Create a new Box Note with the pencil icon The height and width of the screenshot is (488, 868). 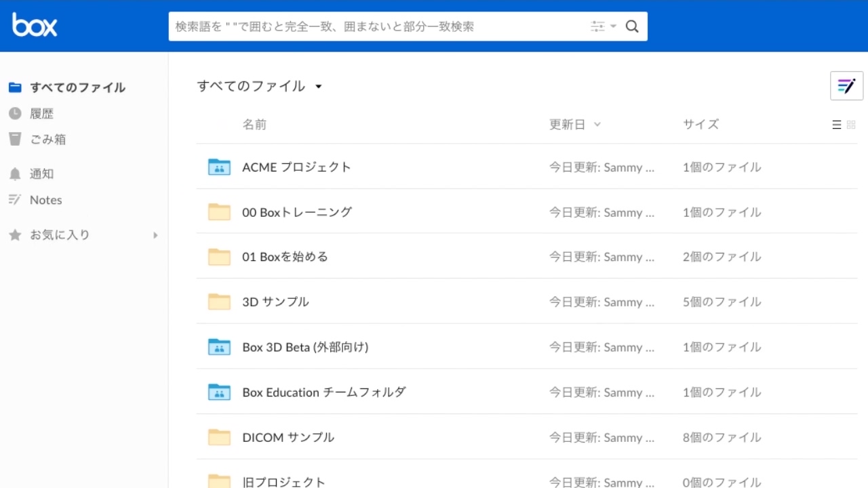pos(846,85)
